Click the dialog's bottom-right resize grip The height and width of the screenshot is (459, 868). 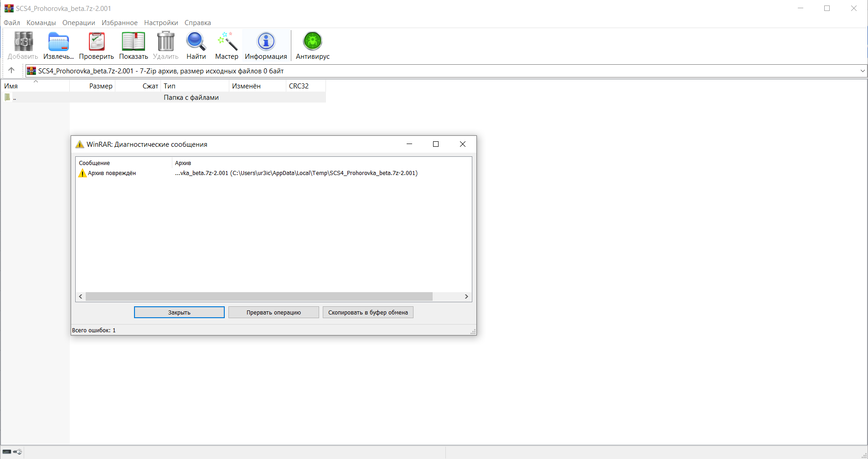tap(473, 332)
